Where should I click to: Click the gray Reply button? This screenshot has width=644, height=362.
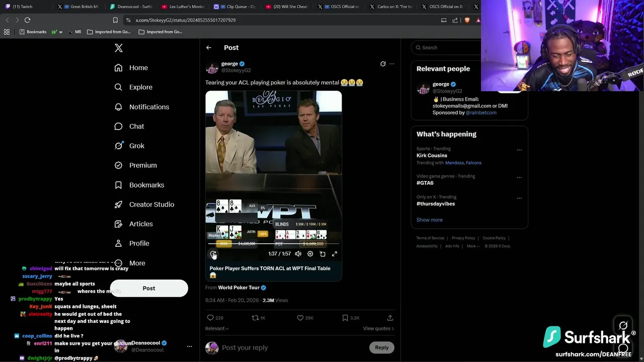[382, 347]
